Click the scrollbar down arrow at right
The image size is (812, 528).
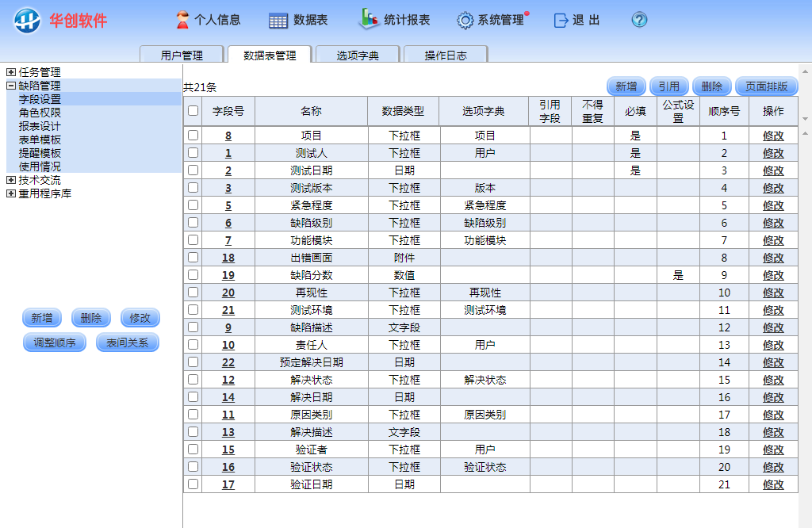pos(806,120)
